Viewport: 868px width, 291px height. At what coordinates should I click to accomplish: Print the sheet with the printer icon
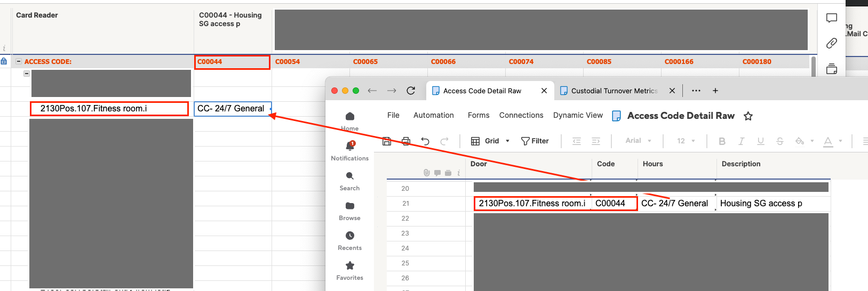tap(406, 141)
